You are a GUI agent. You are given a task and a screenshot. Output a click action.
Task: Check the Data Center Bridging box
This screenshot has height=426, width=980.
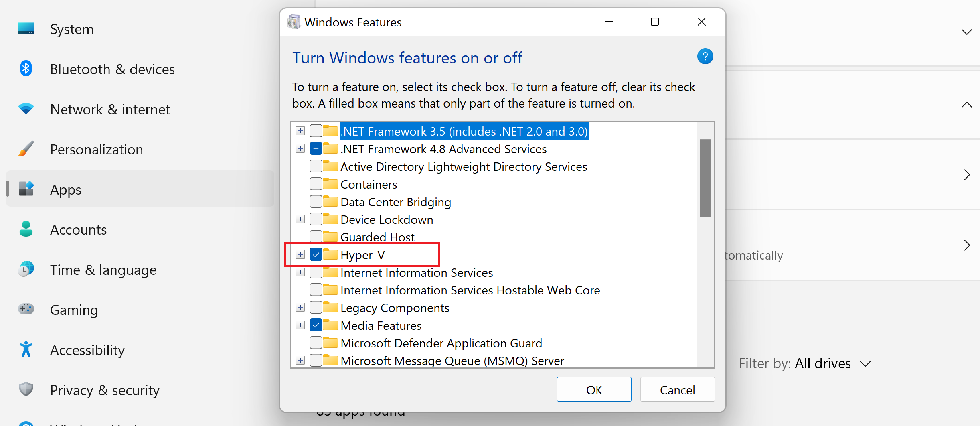[316, 201]
